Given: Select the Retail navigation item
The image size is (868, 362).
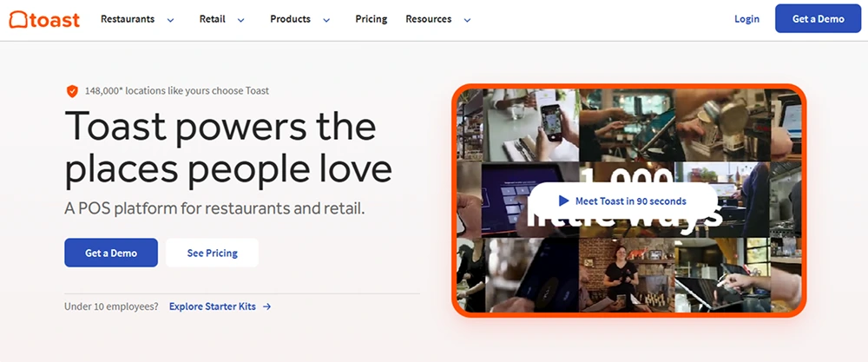Looking at the screenshot, I should (x=212, y=19).
